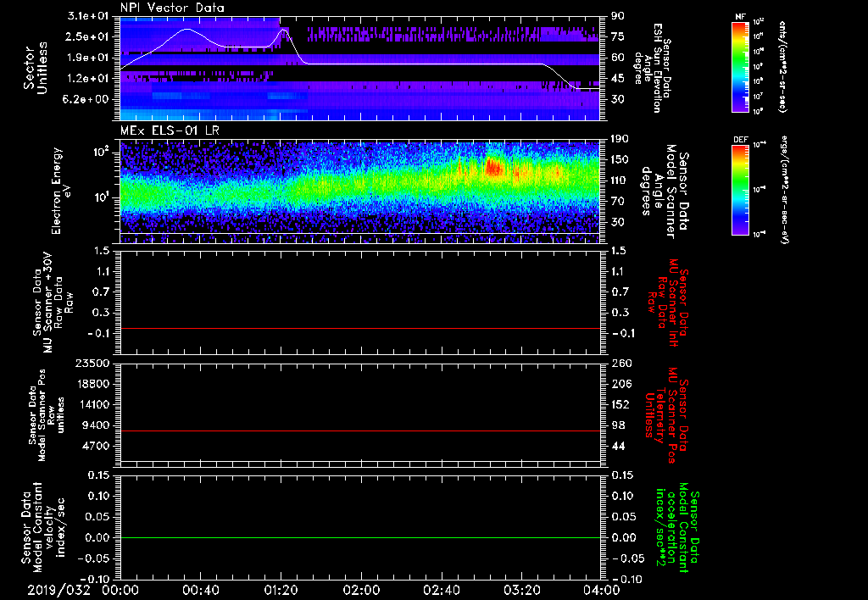
Task: Click the "90" sun elevation tick label
Action: [617, 16]
